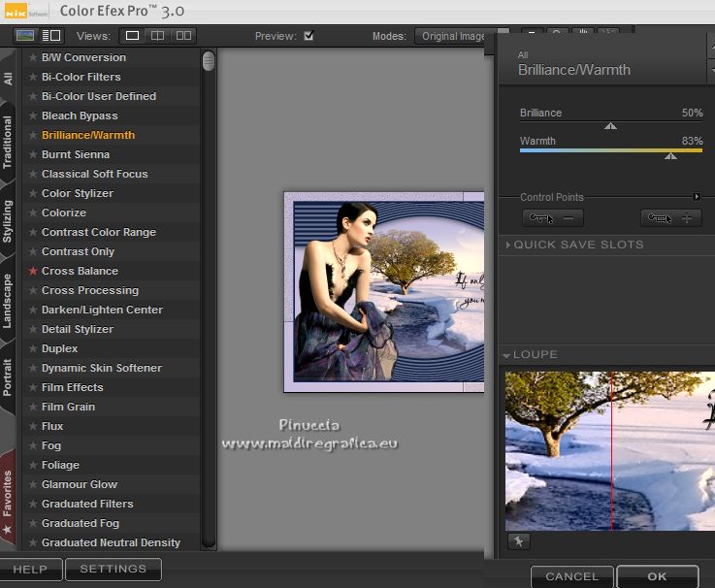715x588 pixels.
Task: Select Glamour Glow filter in list
Action: click(x=80, y=484)
